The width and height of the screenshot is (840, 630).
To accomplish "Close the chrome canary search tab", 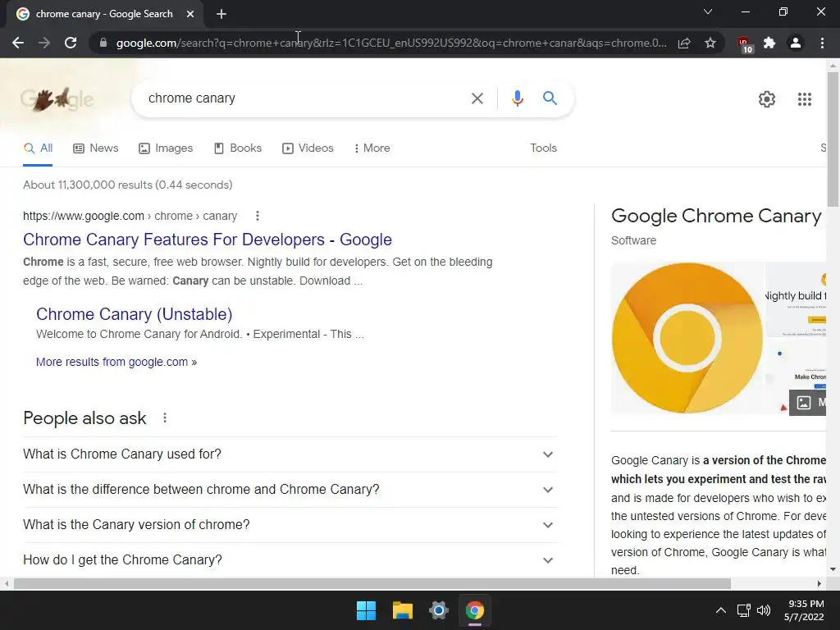I will (190, 14).
